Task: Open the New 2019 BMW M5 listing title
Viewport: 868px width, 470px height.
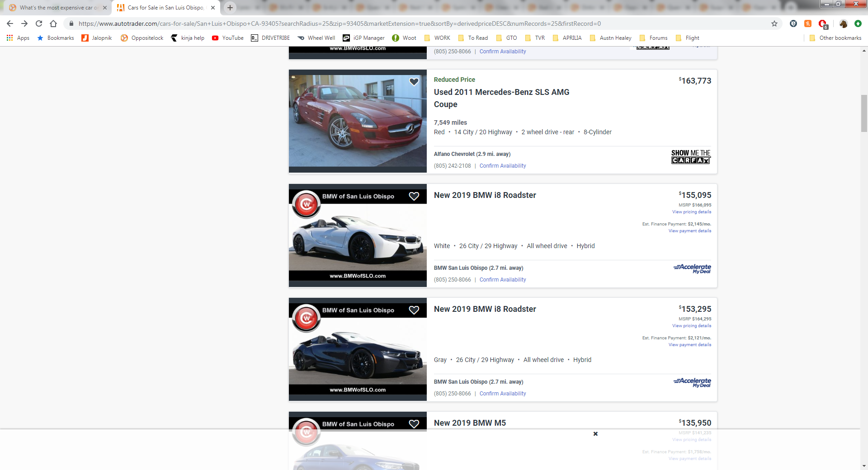Action: coord(470,423)
